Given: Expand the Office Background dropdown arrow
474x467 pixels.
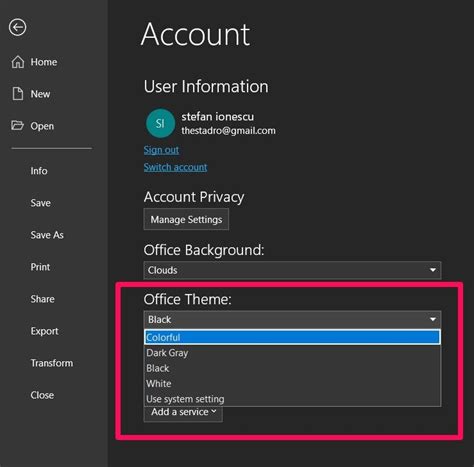Looking at the screenshot, I should point(433,270).
